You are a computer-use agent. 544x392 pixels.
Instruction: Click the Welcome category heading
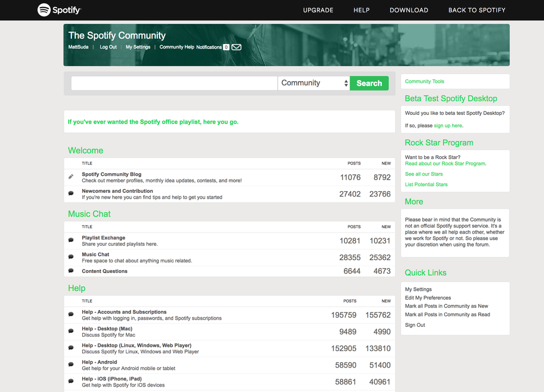(85, 150)
